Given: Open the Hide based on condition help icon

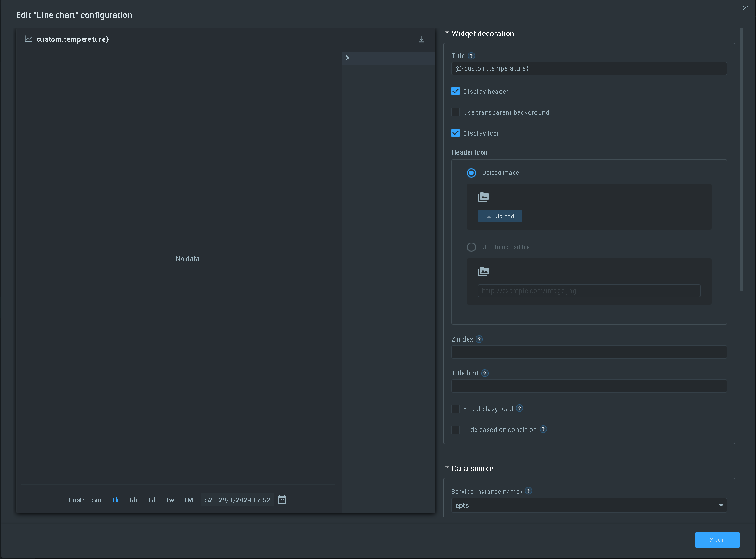Looking at the screenshot, I should (543, 429).
